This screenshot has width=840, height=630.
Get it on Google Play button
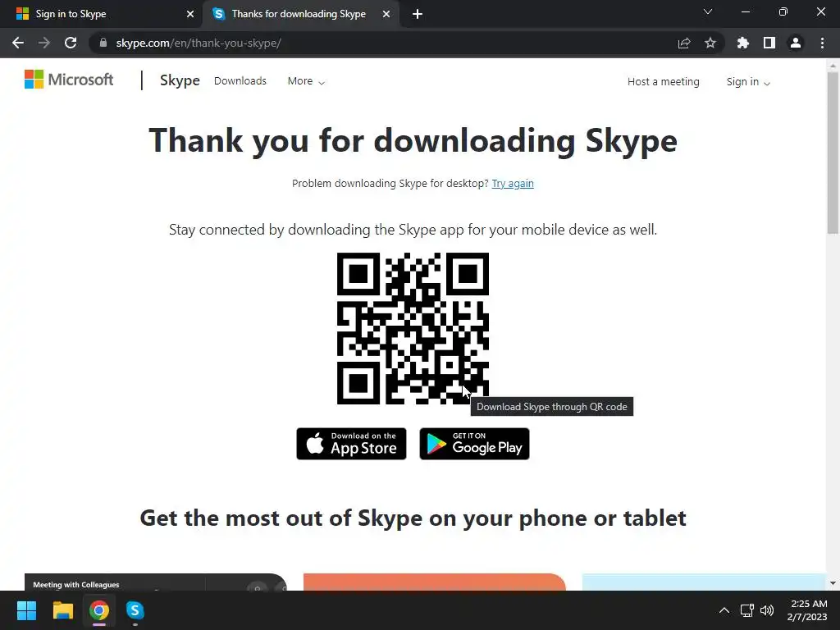[475, 444]
